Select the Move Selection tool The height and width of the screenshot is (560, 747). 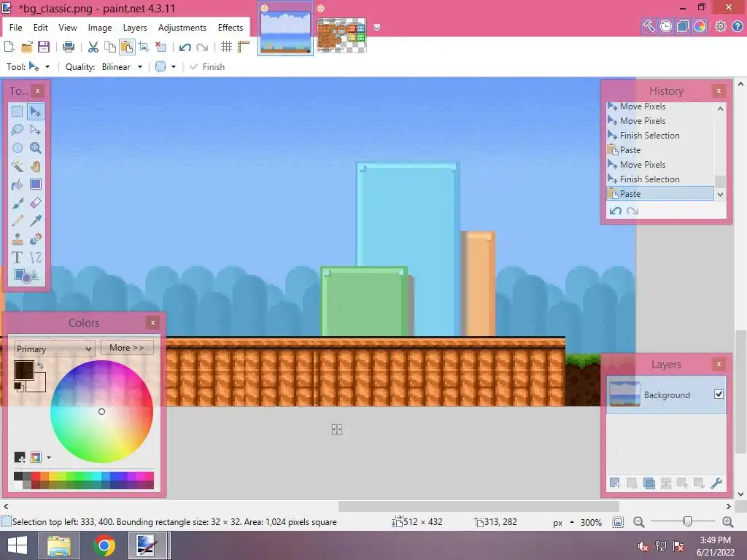tap(35, 130)
